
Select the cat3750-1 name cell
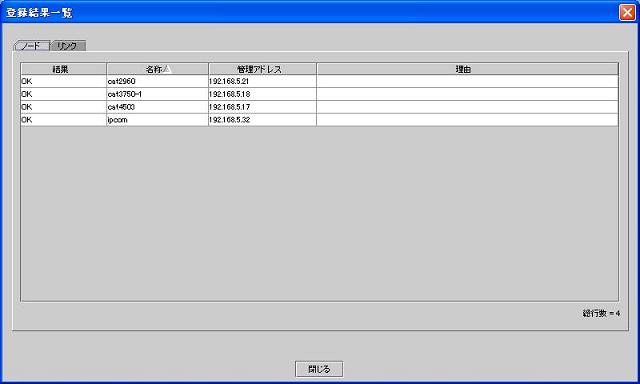pyautogui.click(x=158, y=94)
